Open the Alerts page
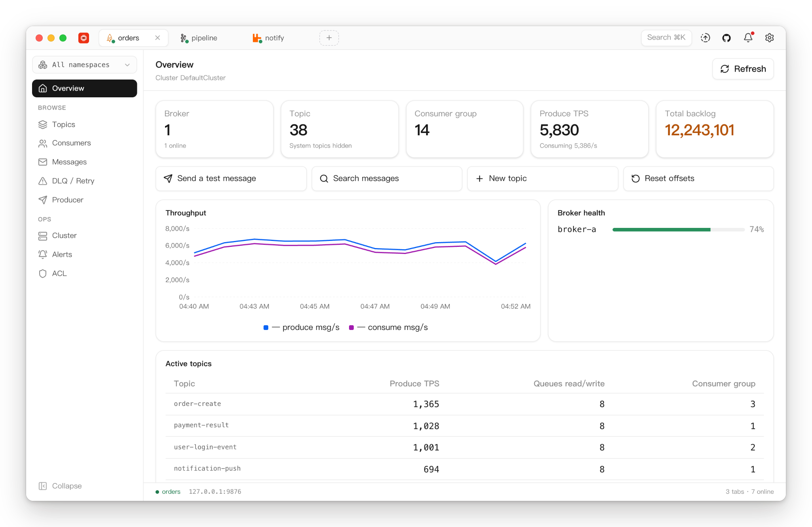The height and width of the screenshot is (527, 812). pyautogui.click(x=84, y=254)
